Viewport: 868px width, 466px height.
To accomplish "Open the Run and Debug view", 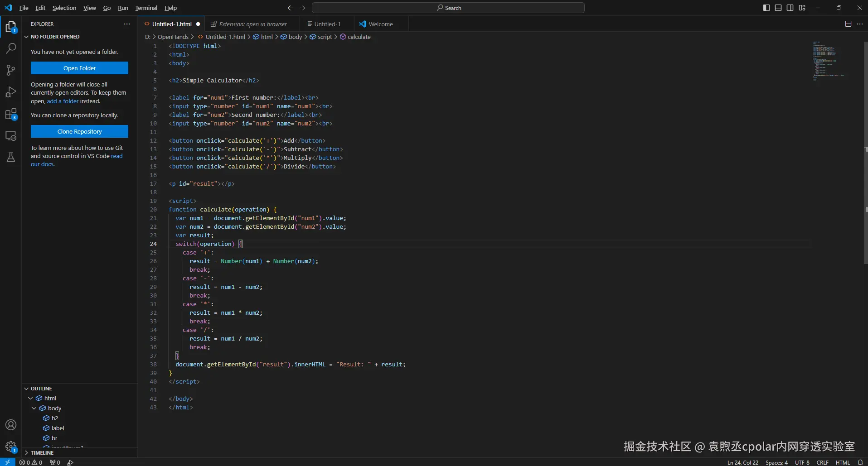I will 11,92.
